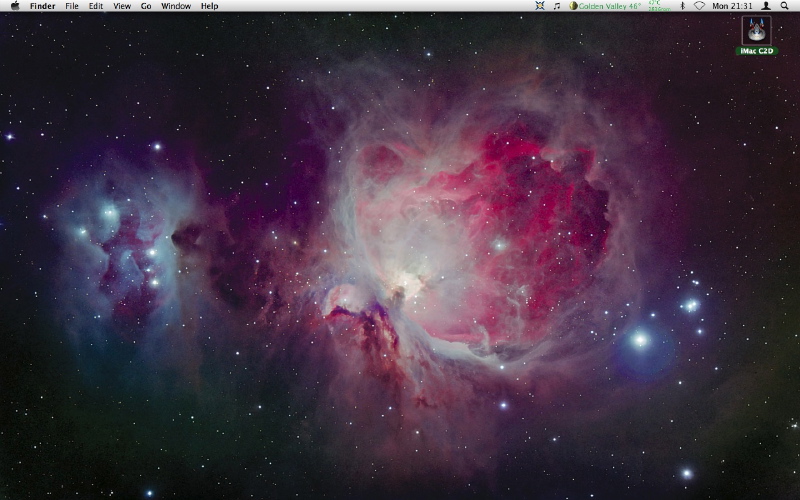800x500 pixels.
Task: Show the temperature and fan speed monitor
Action: click(x=656, y=6)
